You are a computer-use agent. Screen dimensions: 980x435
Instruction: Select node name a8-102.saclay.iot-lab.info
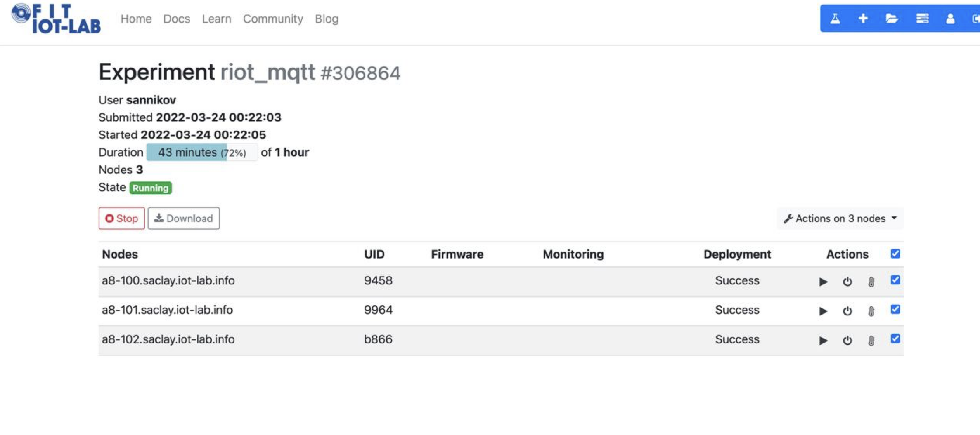pos(168,339)
